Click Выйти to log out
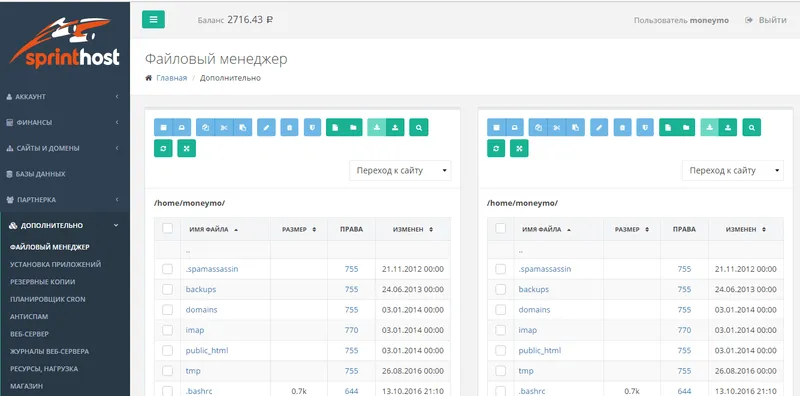This screenshot has width=800, height=396. point(766,20)
